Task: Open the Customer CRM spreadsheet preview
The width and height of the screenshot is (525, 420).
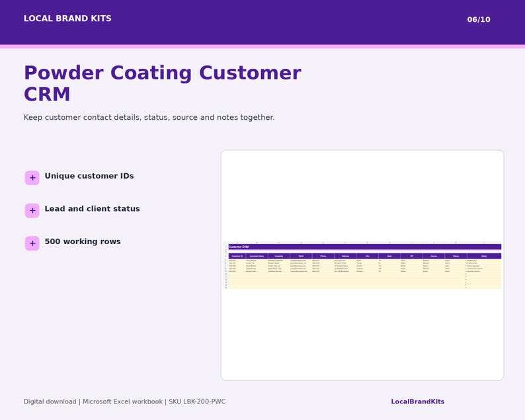Action: click(362, 265)
